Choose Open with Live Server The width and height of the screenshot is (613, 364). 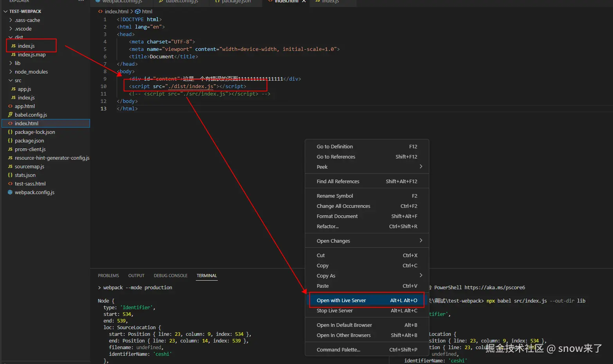341,300
